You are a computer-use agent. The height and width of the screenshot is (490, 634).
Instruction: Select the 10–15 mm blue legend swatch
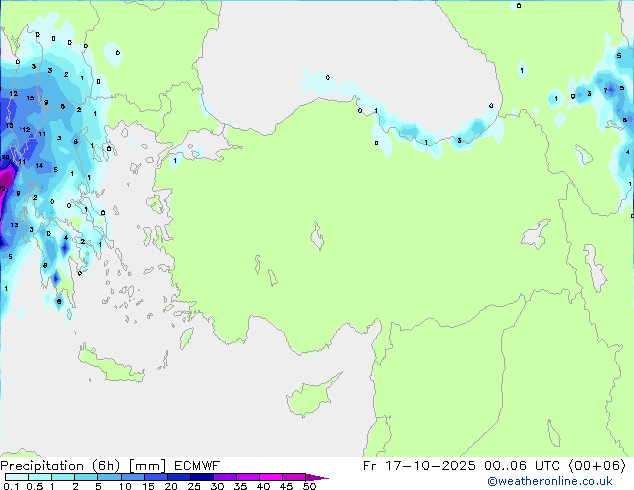coord(132,477)
